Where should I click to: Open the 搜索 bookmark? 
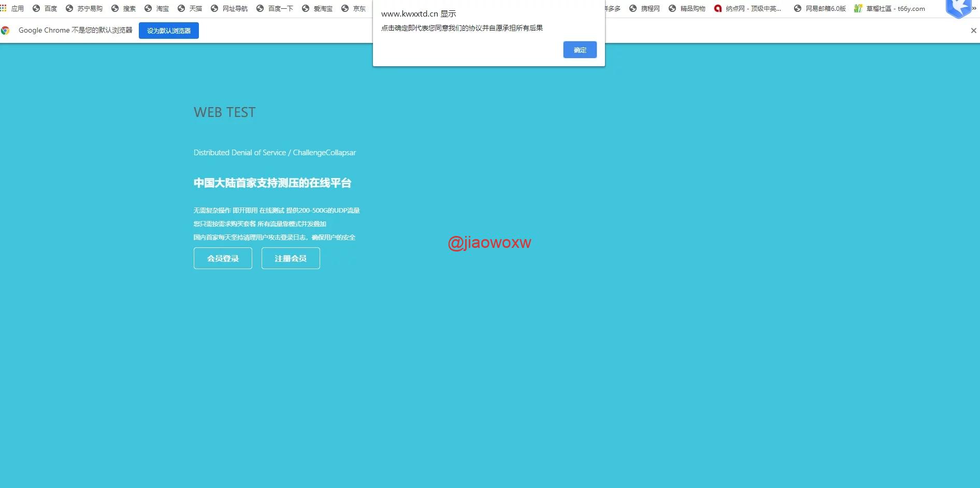[x=123, y=8]
